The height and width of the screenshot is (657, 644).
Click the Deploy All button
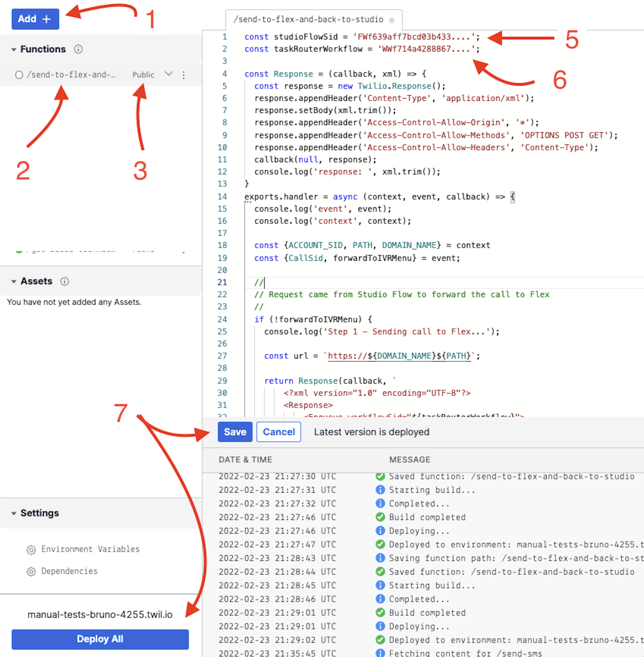coord(100,639)
